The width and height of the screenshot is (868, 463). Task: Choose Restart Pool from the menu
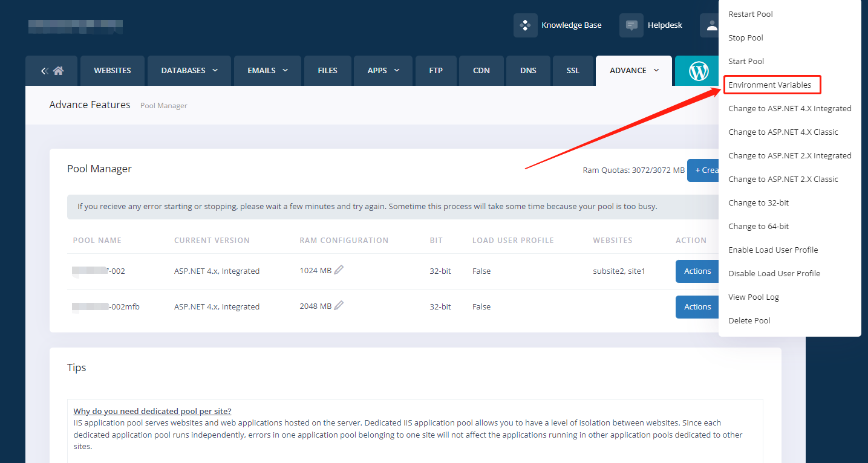click(750, 15)
